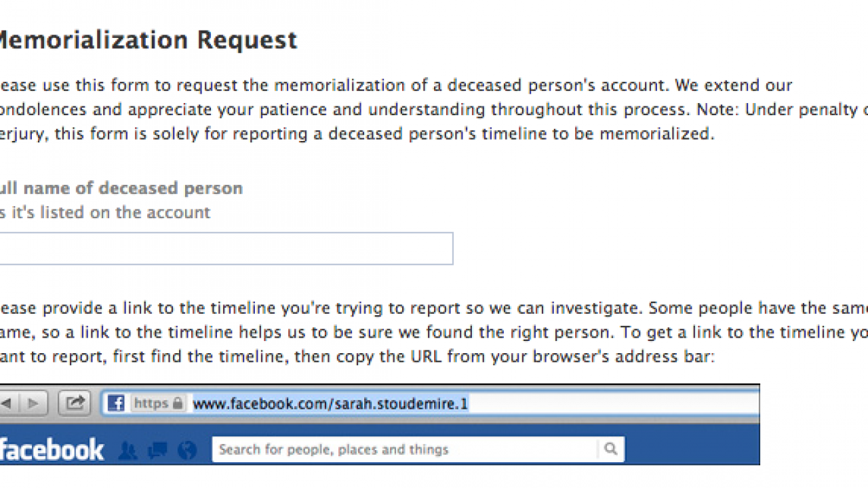Open the Facebook messages icon
Image resolution: width=868 pixels, height=488 pixels.
pos(157,449)
